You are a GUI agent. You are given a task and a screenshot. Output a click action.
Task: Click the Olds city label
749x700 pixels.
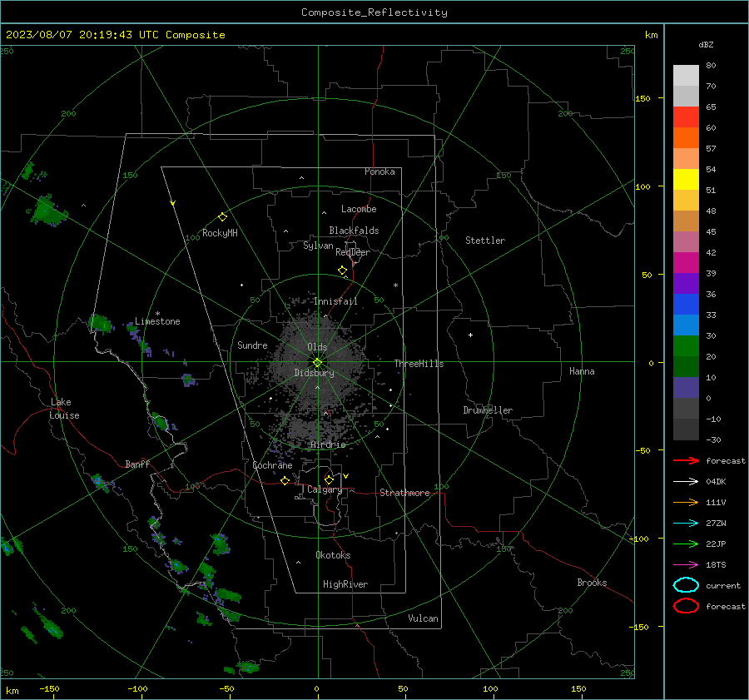tap(317, 347)
